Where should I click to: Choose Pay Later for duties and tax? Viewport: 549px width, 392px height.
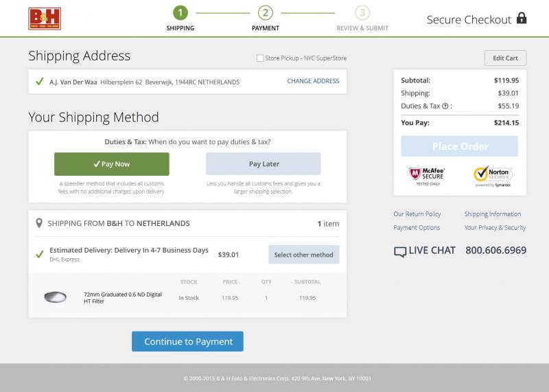(x=264, y=164)
